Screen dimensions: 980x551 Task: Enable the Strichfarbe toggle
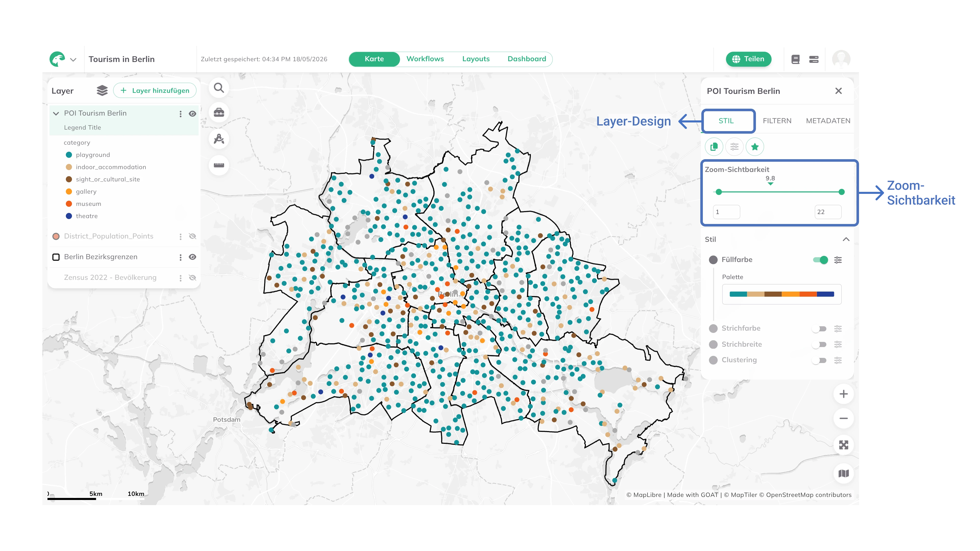(x=819, y=329)
